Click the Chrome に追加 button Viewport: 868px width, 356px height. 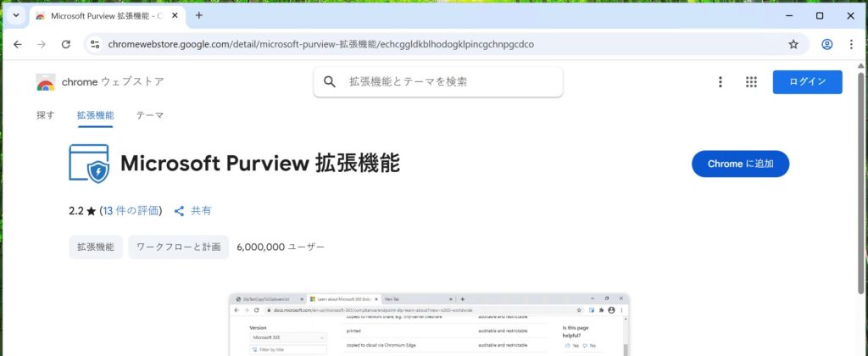[x=740, y=164]
